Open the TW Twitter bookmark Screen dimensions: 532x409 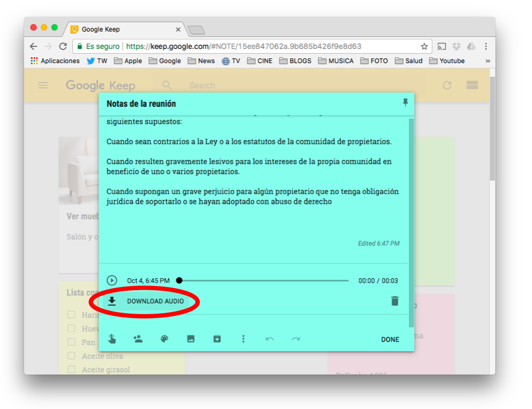(96, 61)
